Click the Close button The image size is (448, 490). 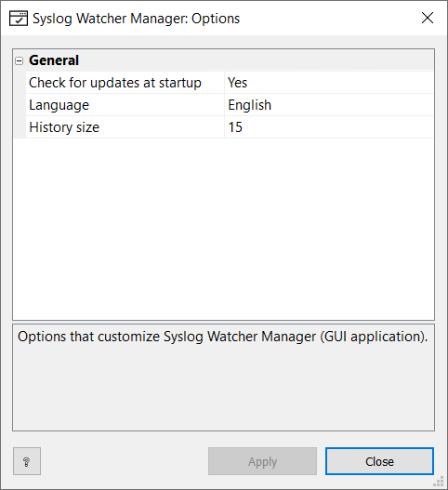(379, 461)
